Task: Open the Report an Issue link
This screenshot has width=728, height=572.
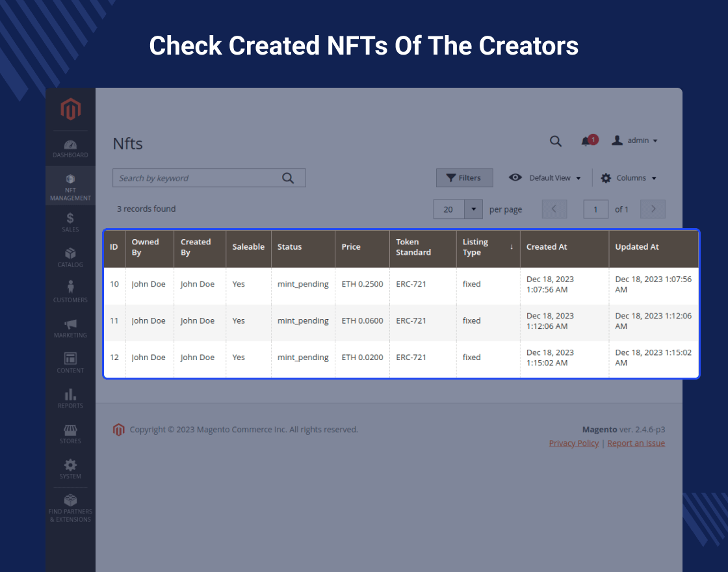Action: [x=636, y=443]
